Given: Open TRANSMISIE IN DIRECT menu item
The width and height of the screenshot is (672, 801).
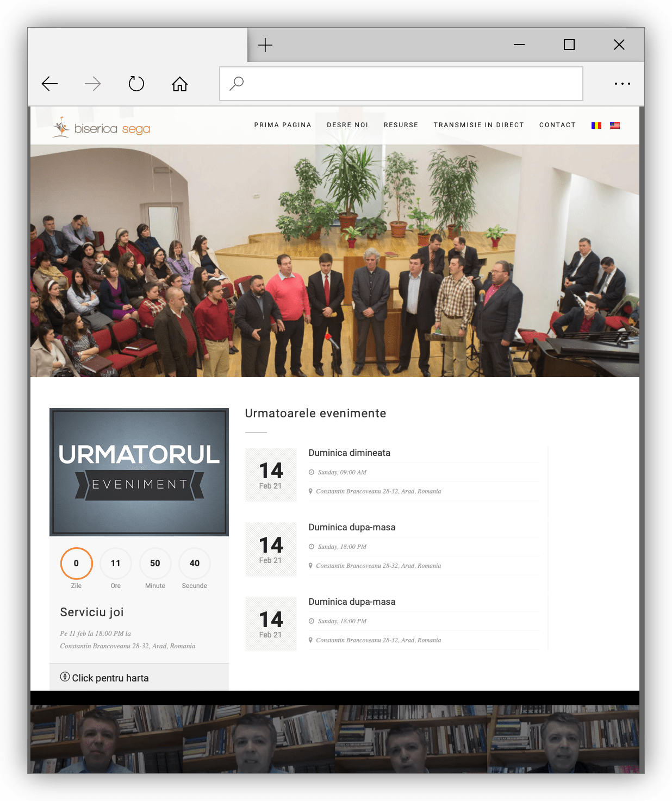Looking at the screenshot, I should (x=479, y=125).
